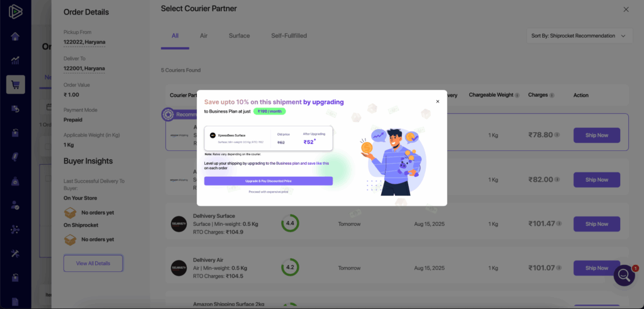Click the Shiprocket logo icon
The image size is (644, 309).
tap(15, 12)
